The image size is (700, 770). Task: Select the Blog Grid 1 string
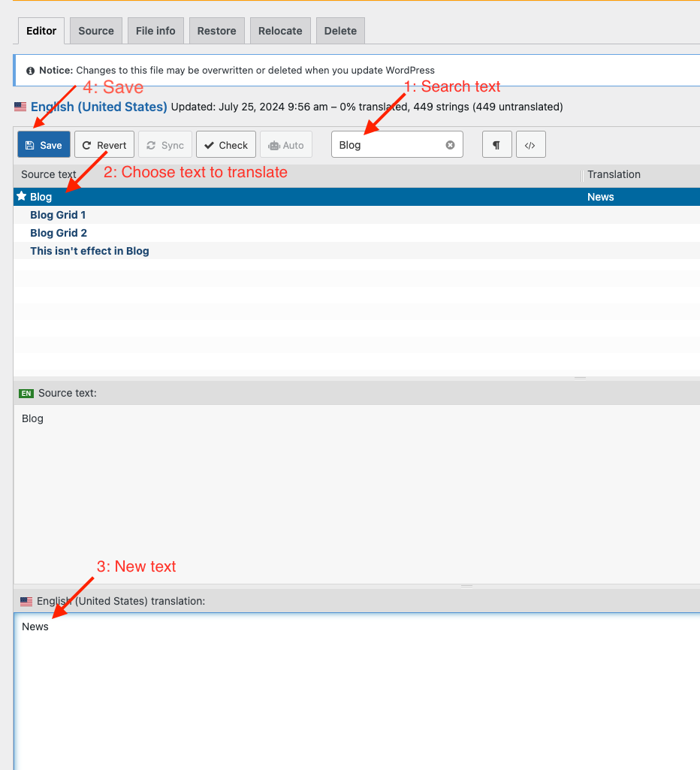(x=58, y=215)
